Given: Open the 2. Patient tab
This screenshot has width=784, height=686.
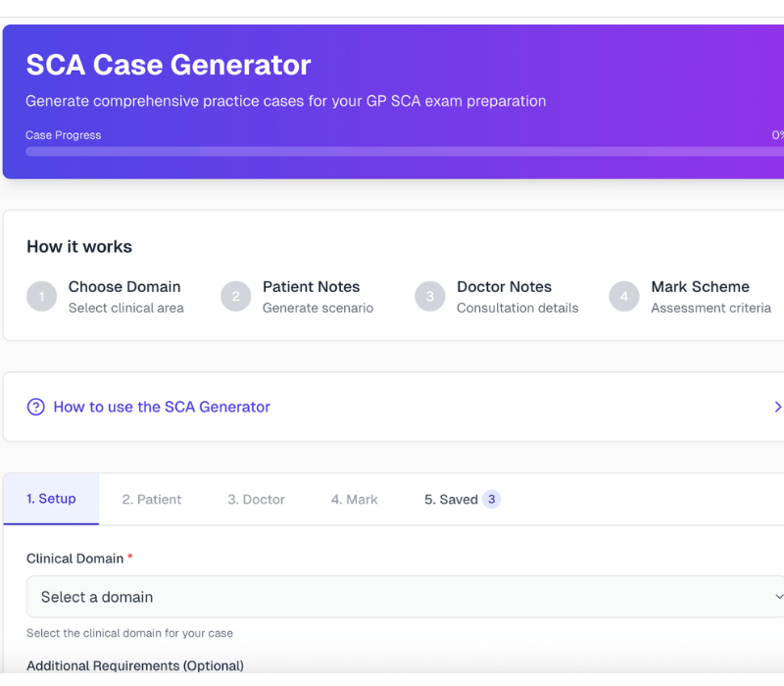Looking at the screenshot, I should point(152,500).
